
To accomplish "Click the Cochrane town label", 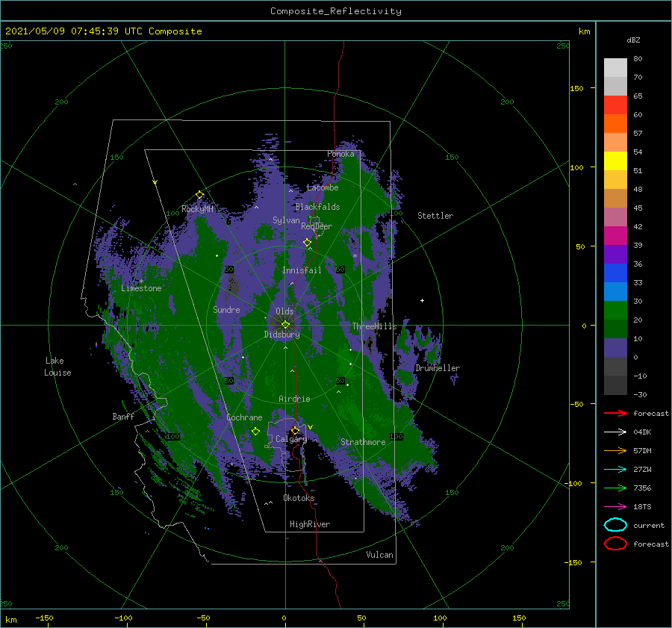I will [x=245, y=417].
